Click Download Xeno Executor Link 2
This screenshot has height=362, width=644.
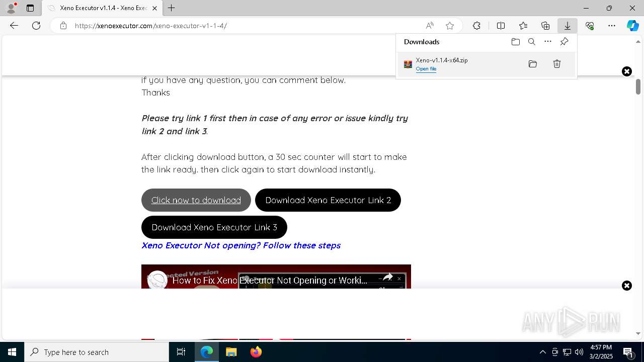(328, 200)
